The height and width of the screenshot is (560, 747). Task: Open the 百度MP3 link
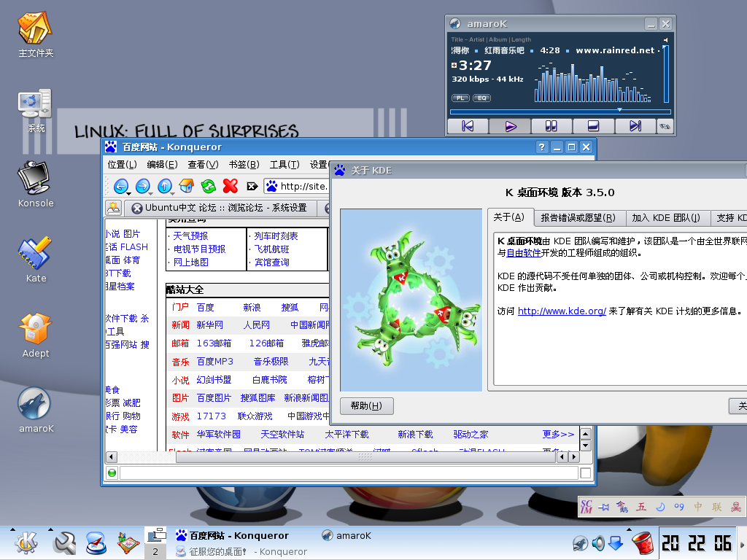[x=215, y=362]
